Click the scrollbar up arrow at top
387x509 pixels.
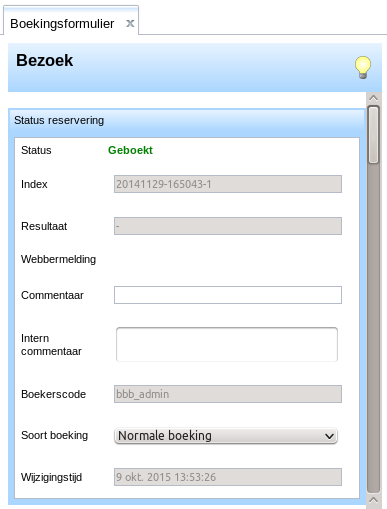(x=373, y=98)
